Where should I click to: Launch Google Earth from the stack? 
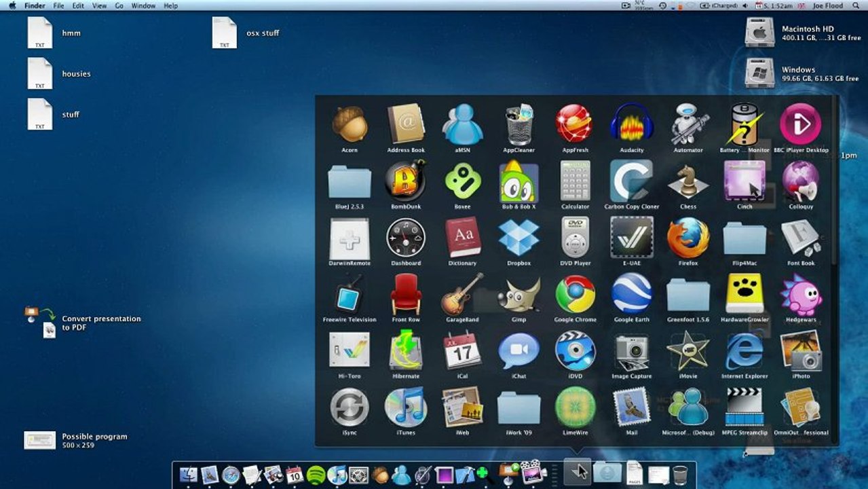[x=632, y=293]
